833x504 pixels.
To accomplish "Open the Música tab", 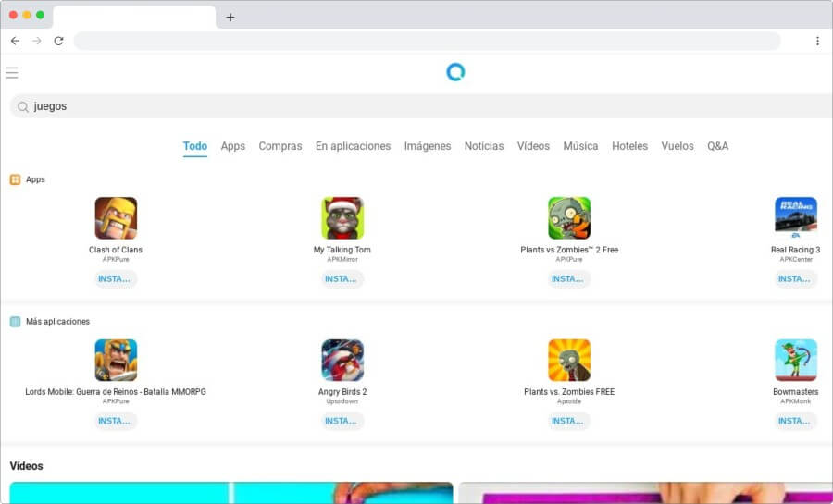I will 580,146.
